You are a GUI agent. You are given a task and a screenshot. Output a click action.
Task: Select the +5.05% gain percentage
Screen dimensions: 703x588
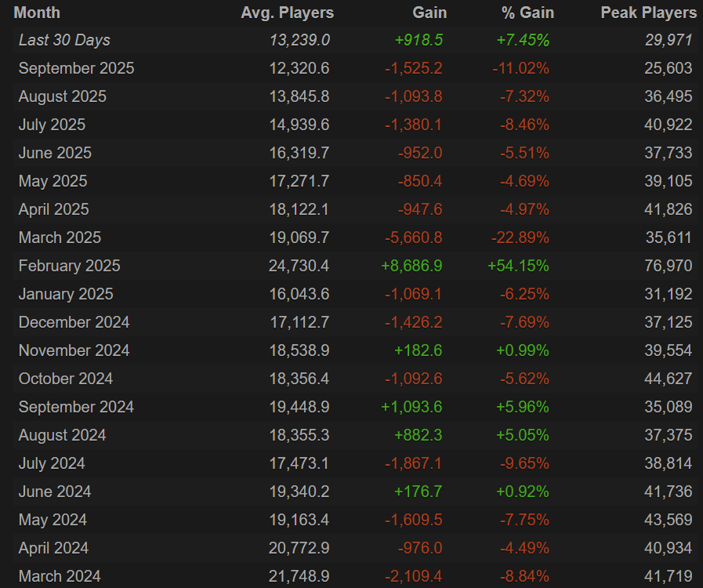click(522, 435)
